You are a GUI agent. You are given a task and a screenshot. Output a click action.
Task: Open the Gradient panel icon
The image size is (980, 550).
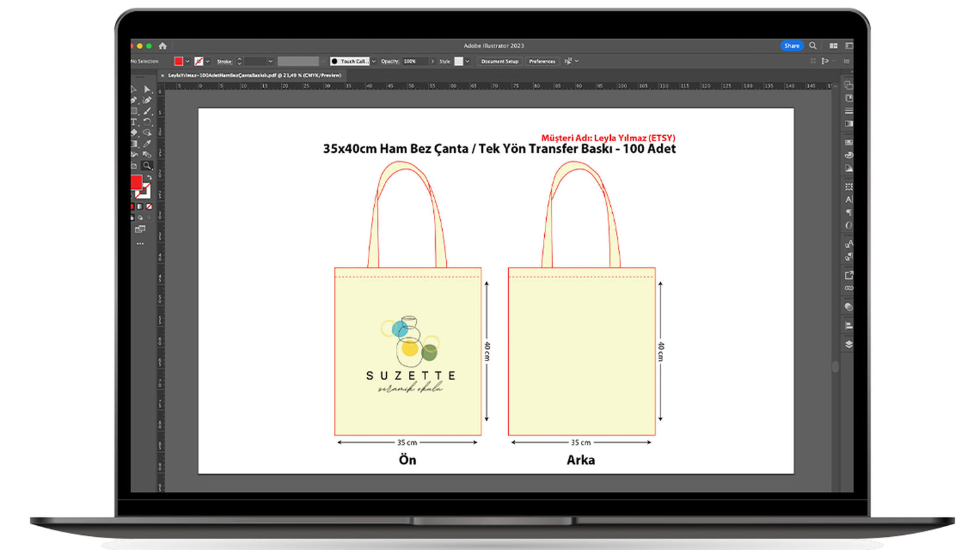click(849, 123)
